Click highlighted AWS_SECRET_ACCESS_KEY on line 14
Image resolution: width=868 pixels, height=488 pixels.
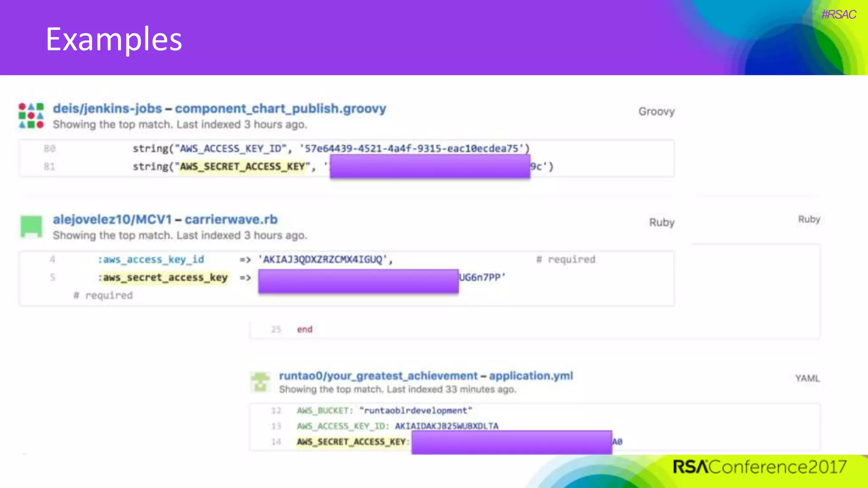tap(351, 442)
